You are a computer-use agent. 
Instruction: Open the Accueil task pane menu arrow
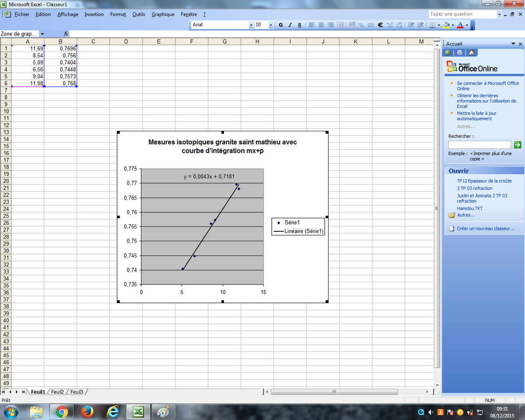tap(514, 44)
